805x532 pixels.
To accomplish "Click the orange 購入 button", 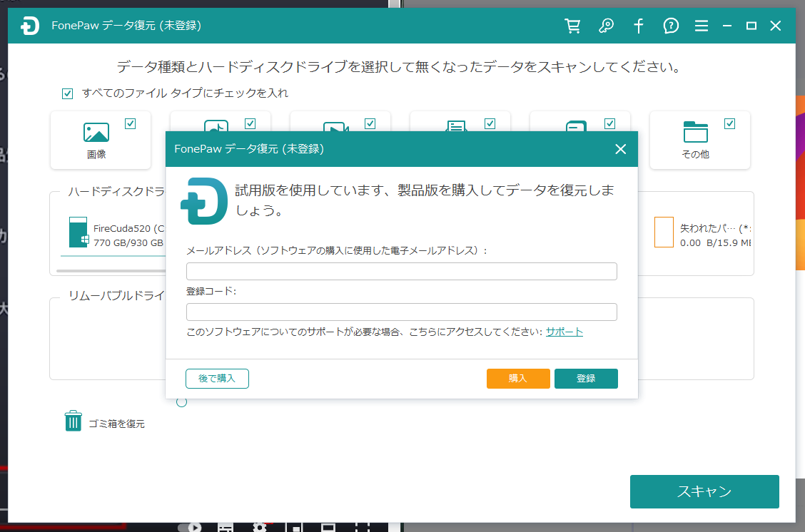I will click(518, 379).
